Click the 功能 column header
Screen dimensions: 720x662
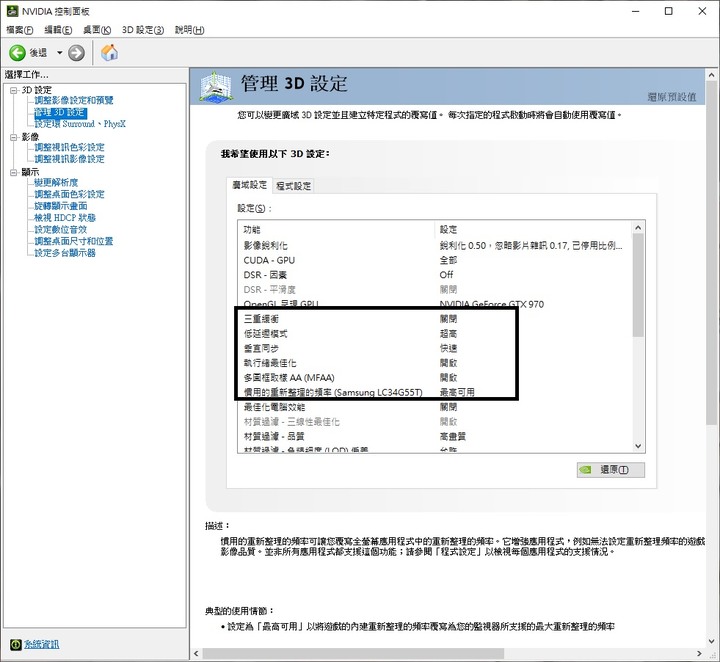(x=336, y=230)
